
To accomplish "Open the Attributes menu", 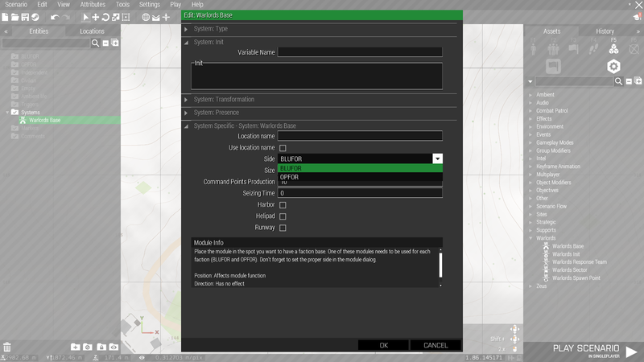I will click(93, 5).
